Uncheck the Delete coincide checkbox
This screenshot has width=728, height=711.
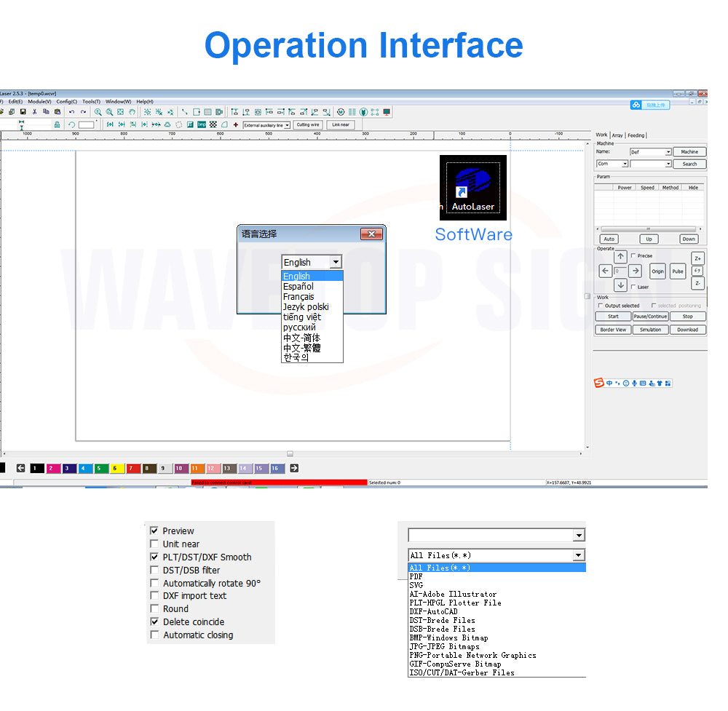(154, 622)
